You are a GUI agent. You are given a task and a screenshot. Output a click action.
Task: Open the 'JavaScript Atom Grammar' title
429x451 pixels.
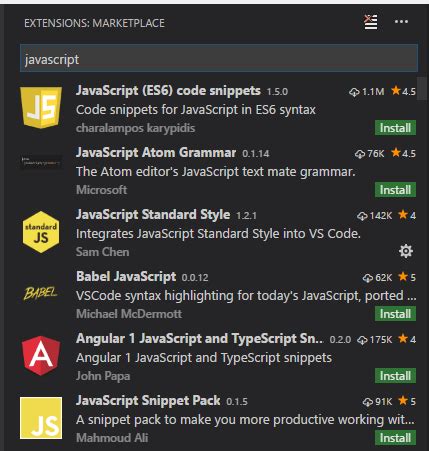(156, 153)
